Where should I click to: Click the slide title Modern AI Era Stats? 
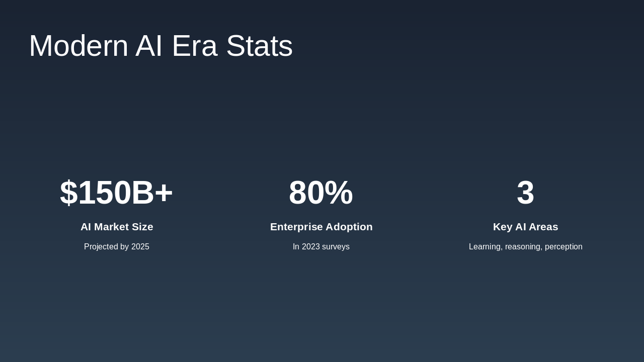click(160, 46)
